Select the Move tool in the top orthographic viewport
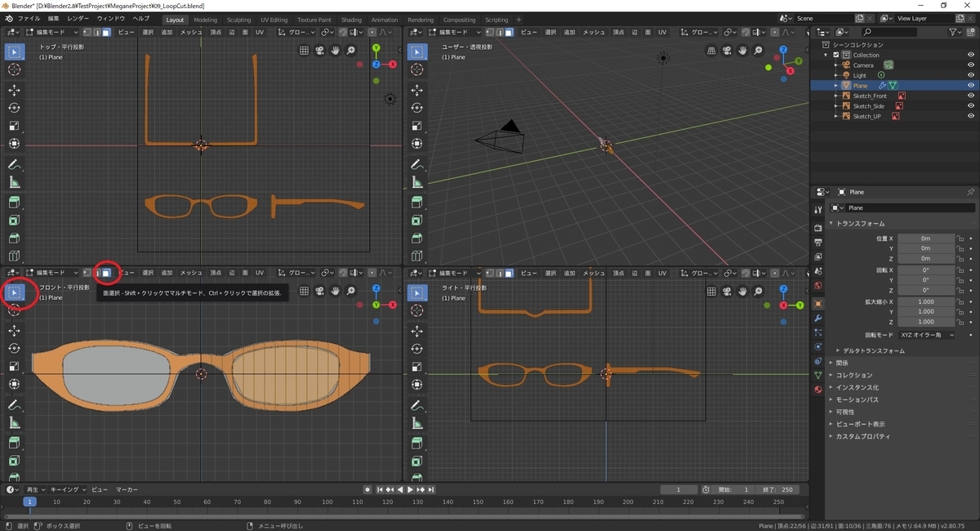 pos(15,90)
